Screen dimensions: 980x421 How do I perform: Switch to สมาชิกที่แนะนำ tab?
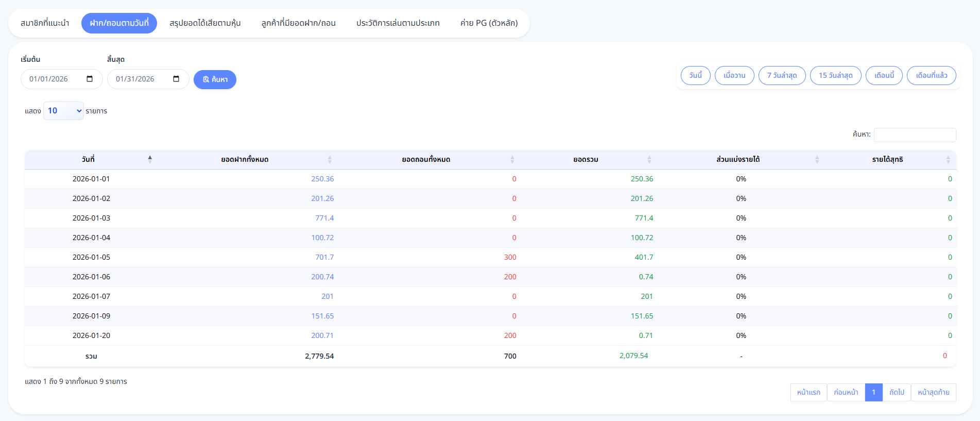click(45, 23)
